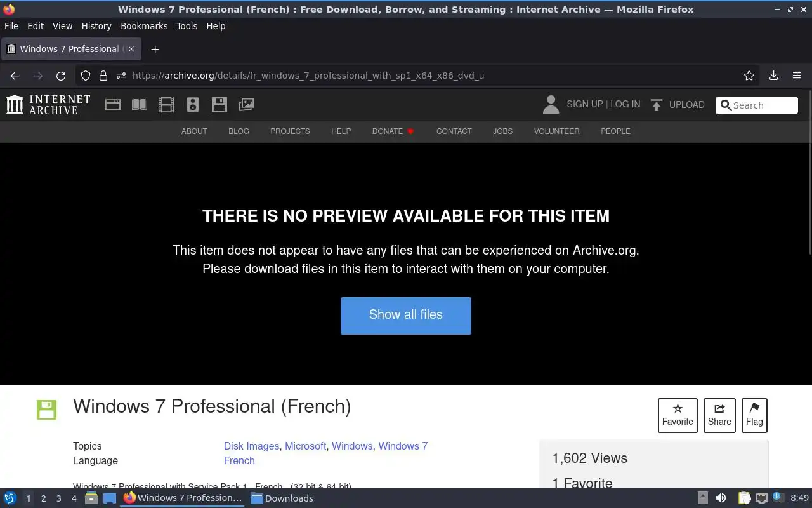This screenshot has height=508, width=812.
Task: Click the Windows topic link
Action: click(x=352, y=446)
